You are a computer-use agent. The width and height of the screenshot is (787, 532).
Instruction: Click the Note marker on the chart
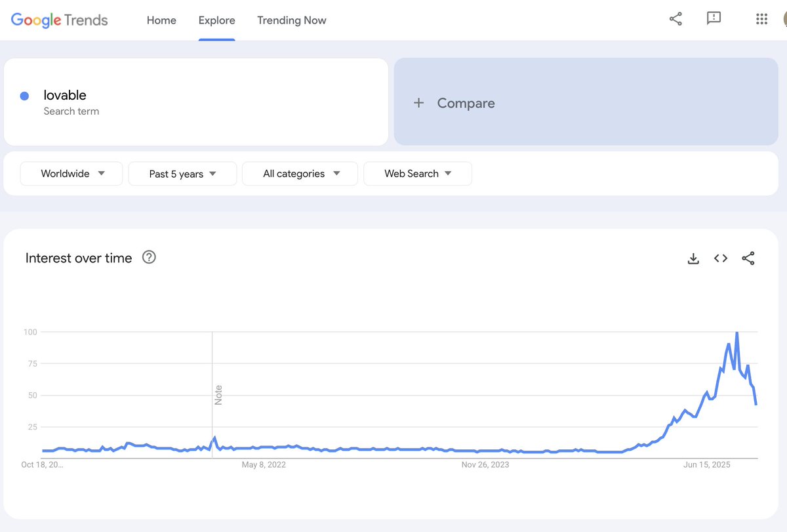coord(218,395)
